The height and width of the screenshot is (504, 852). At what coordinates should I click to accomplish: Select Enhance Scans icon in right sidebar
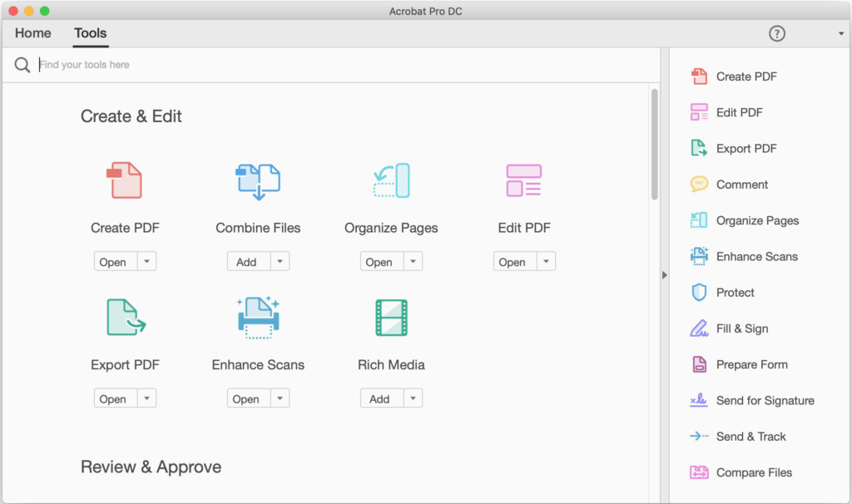click(699, 256)
